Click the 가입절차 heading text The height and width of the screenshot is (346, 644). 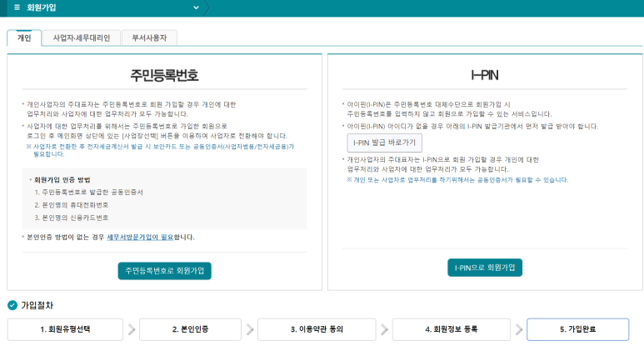pos(37,305)
